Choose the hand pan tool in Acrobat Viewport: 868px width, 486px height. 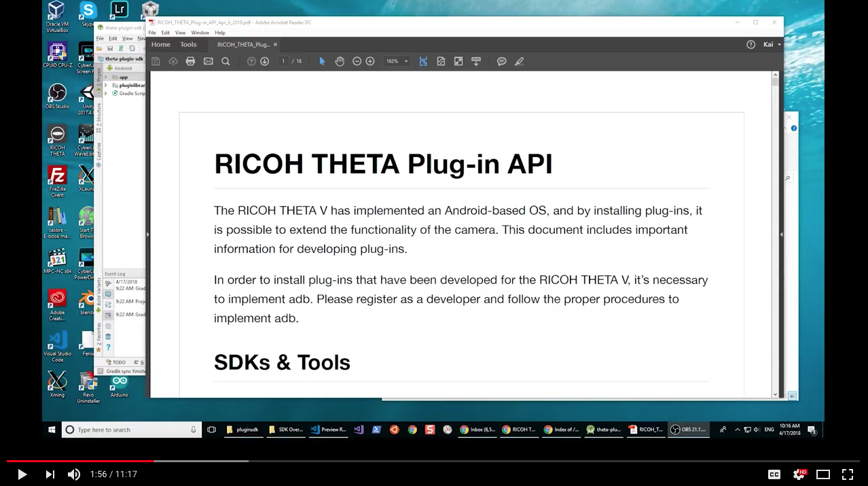340,61
